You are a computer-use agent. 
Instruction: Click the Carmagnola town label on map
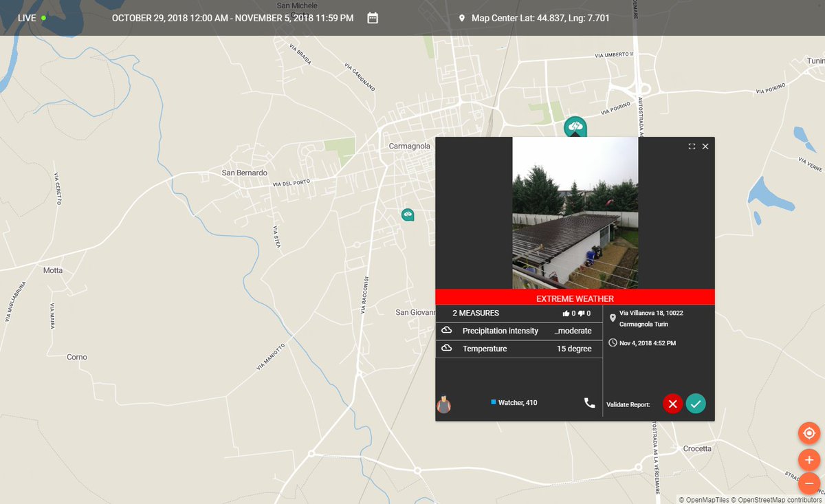410,146
